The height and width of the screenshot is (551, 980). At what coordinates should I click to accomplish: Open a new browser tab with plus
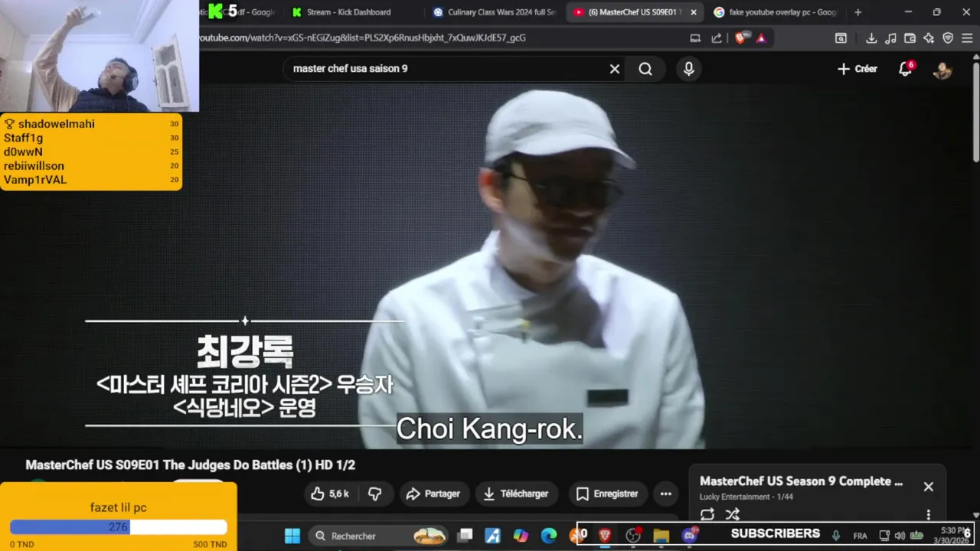857,12
